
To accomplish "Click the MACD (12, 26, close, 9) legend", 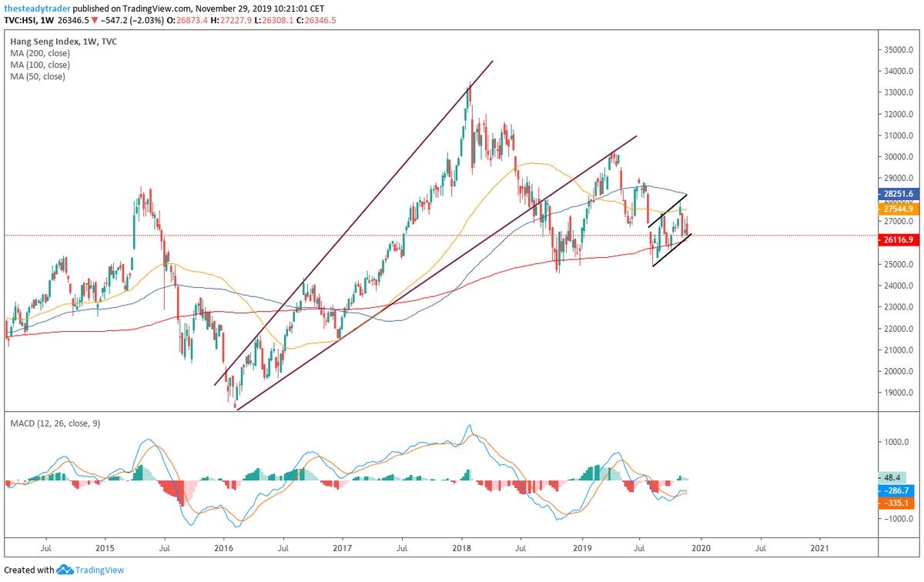I will [x=54, y=423].
